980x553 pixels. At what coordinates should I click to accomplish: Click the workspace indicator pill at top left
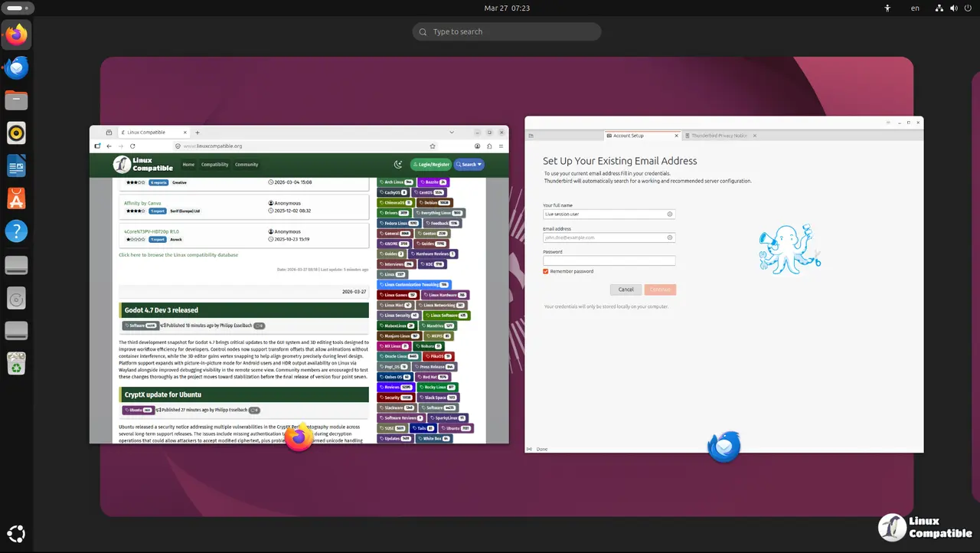[17, 8]
